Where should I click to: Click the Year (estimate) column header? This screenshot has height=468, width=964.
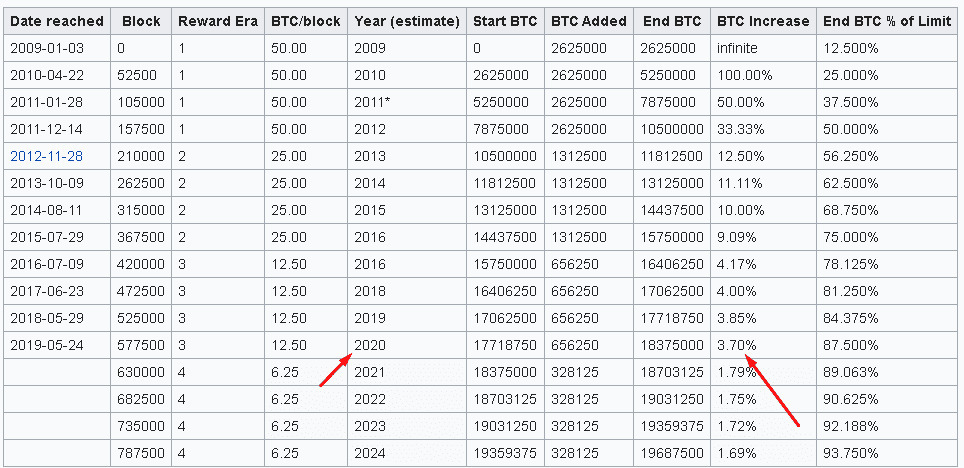406,21
